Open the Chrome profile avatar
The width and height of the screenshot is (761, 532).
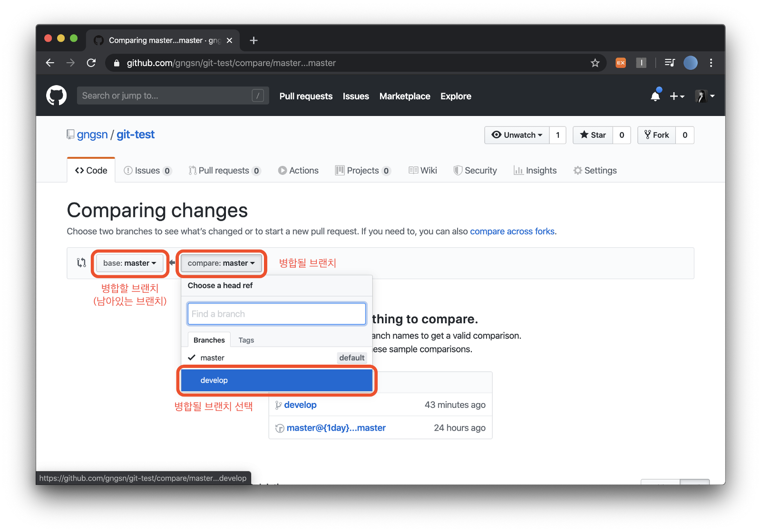(691, 63)
